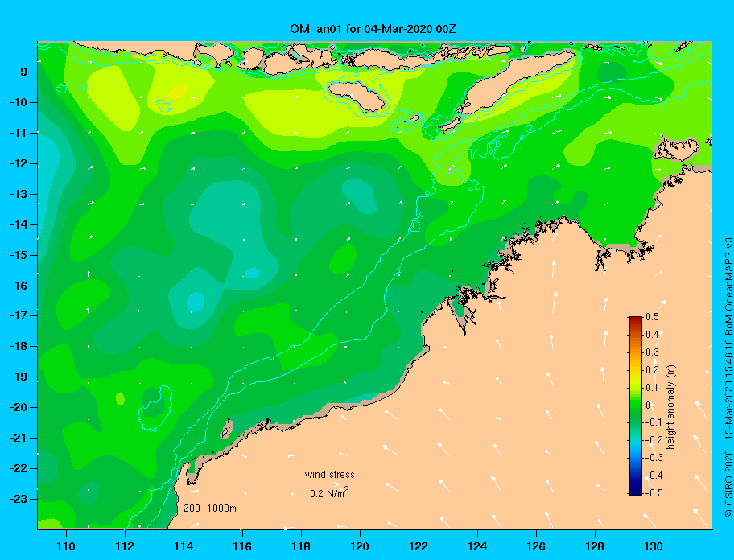This screenshot has width=734, height=560.
Task: Click longitude label 130 on x-axis
Action: click(x=654, y=546)
